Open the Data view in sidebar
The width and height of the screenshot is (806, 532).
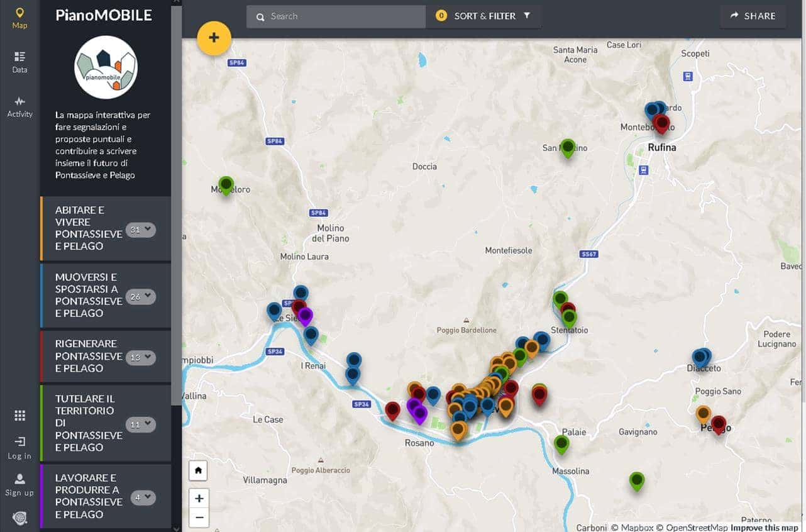[x=19, y=62]
